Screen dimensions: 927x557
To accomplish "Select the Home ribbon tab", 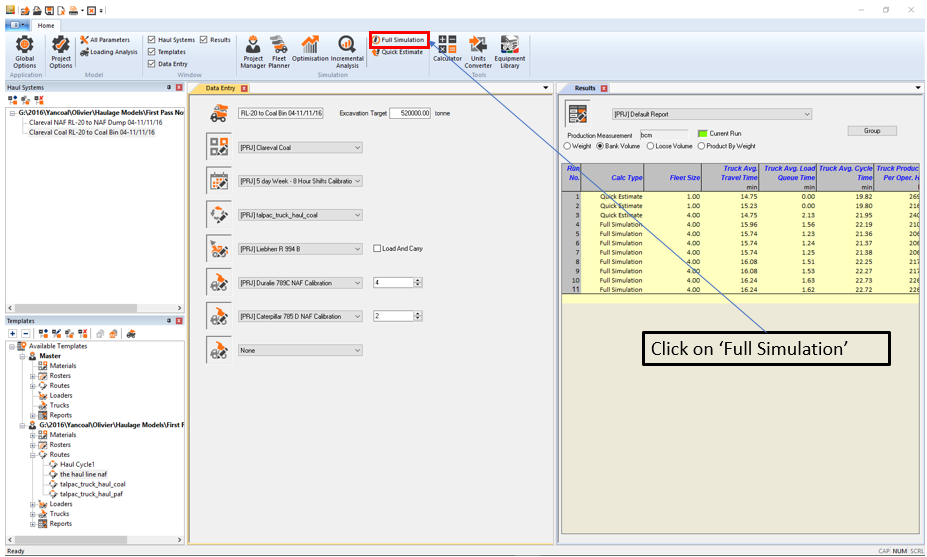I will point(45,25).
